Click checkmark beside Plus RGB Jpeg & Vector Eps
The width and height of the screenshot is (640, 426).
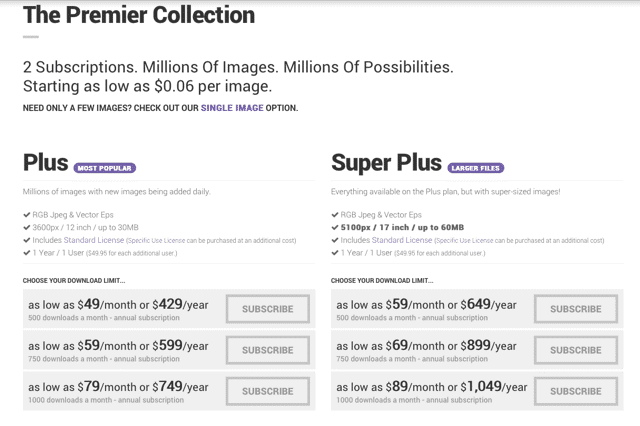click(27, 215)
